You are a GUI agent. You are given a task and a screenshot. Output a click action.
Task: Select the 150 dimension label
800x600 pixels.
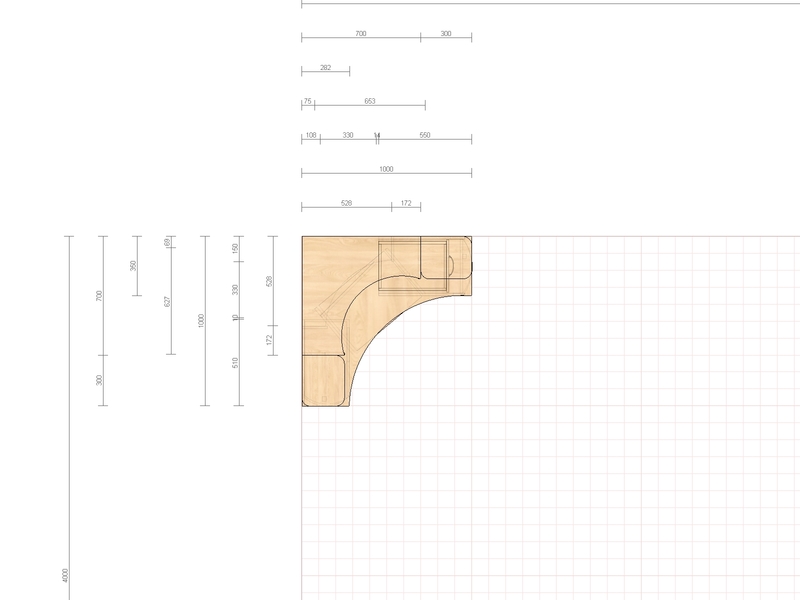[235, 248]
